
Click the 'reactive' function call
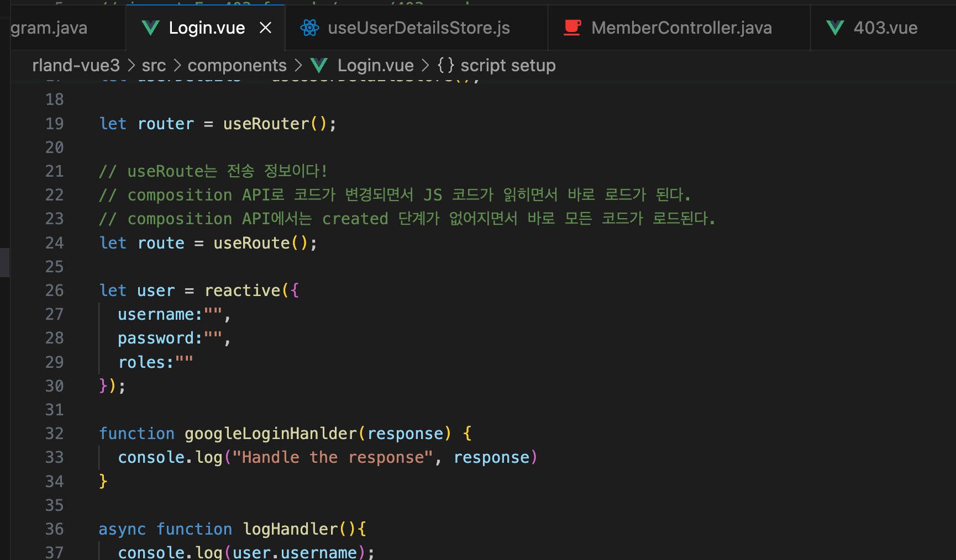[243, 290]
